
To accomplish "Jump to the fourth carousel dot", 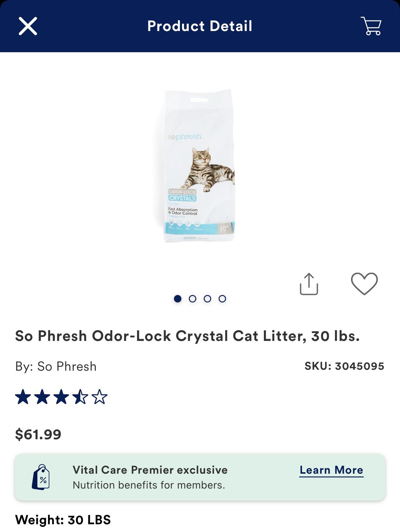I will click(x=222, y=299).
